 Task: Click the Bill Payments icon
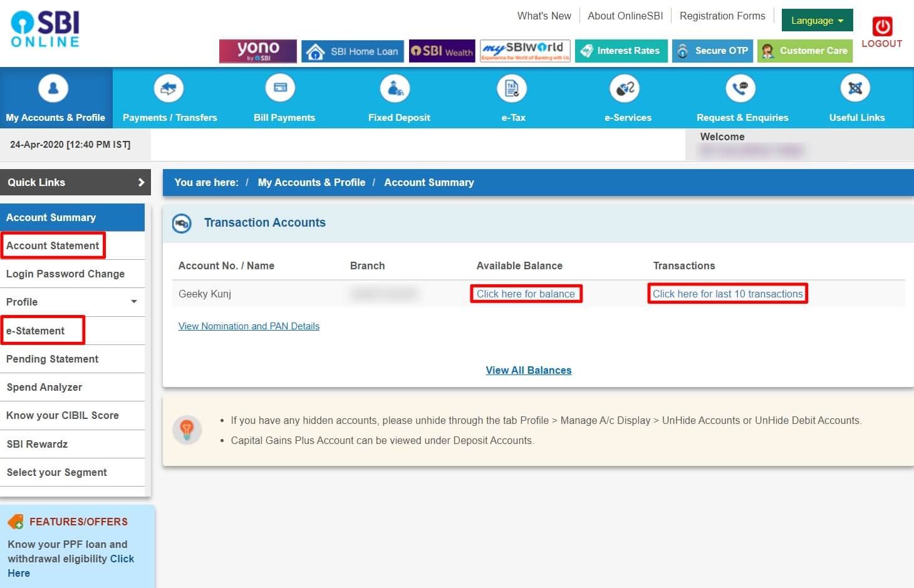[280, 88]
